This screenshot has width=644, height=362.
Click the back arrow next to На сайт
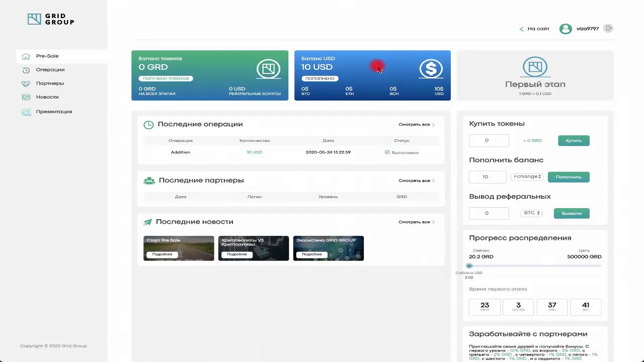(x=521, y=29)
